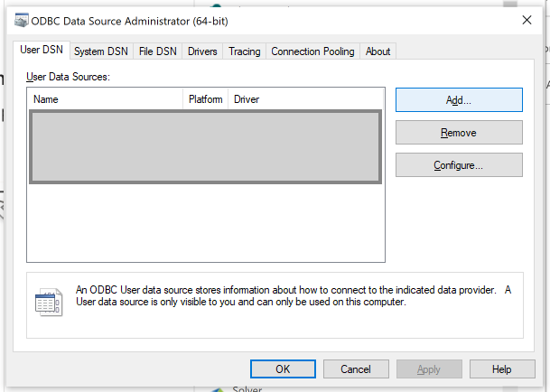This screenshot has height=392, width=550.
Task: Click the Cancel button
Action: click(x=356, y=369)
